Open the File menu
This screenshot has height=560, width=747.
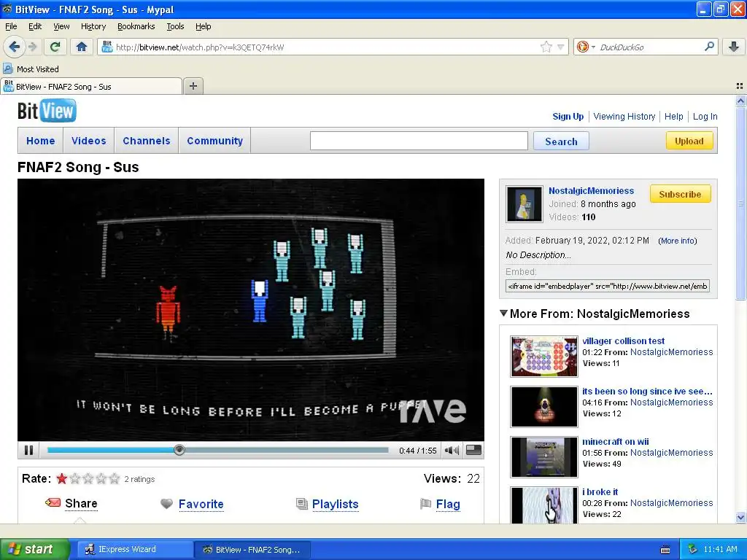tap(11, 26)
